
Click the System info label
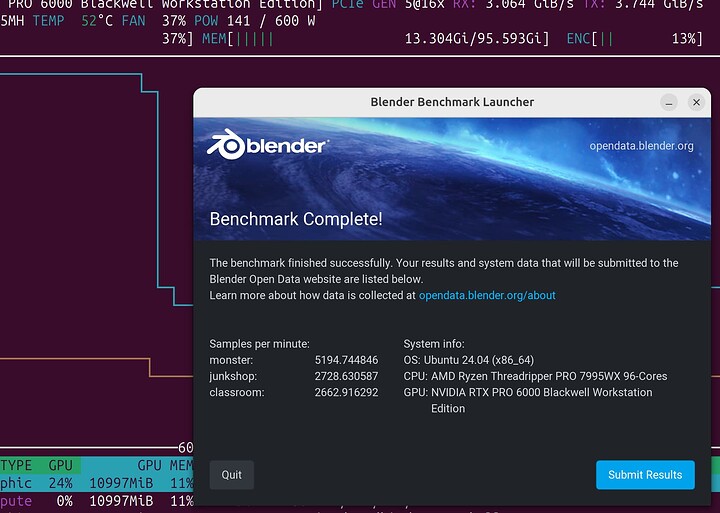(434, 344)
